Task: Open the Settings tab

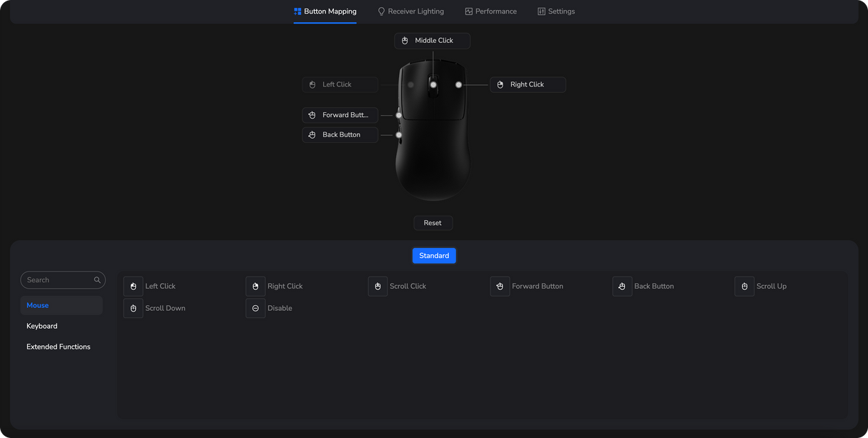Action: pyautogui.click(x=556, y=11)
